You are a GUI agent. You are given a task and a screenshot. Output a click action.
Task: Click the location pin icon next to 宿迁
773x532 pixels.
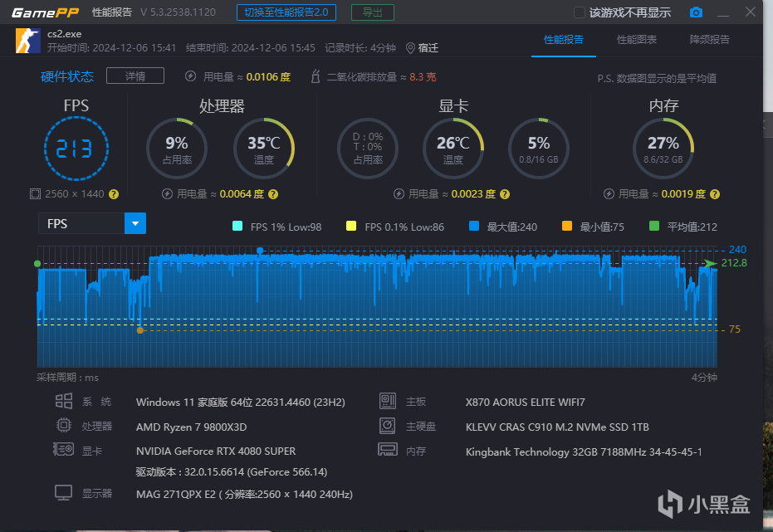point(410,48)
